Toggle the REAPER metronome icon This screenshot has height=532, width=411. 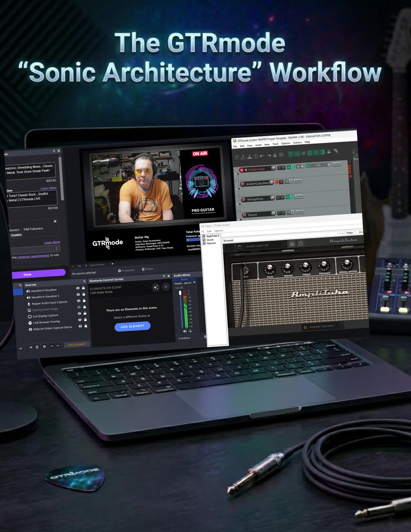pyautogui.click(x=275, y=155)
